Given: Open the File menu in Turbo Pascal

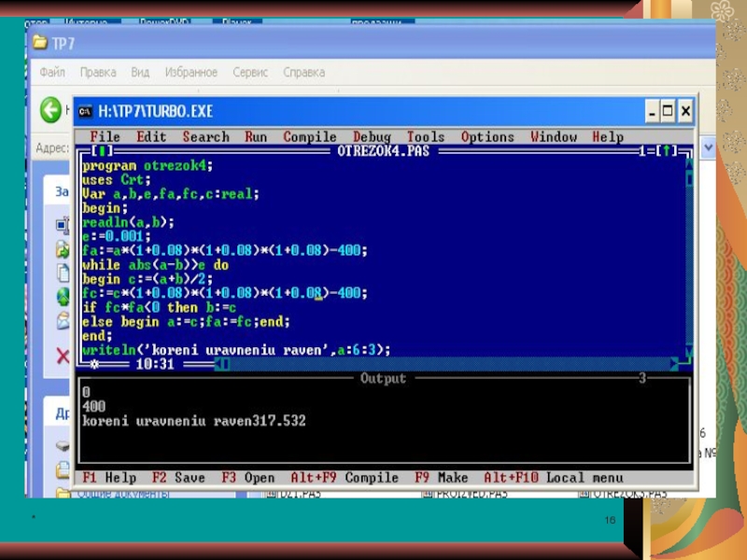Looking at the screenshot, I should 105,137.
